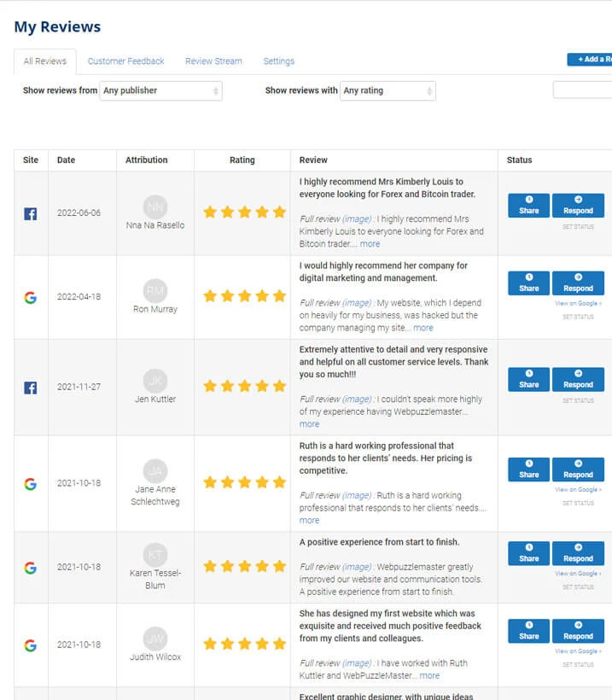
Task: Respond to Nna Na Rasello's review
Action: [578, 206]
